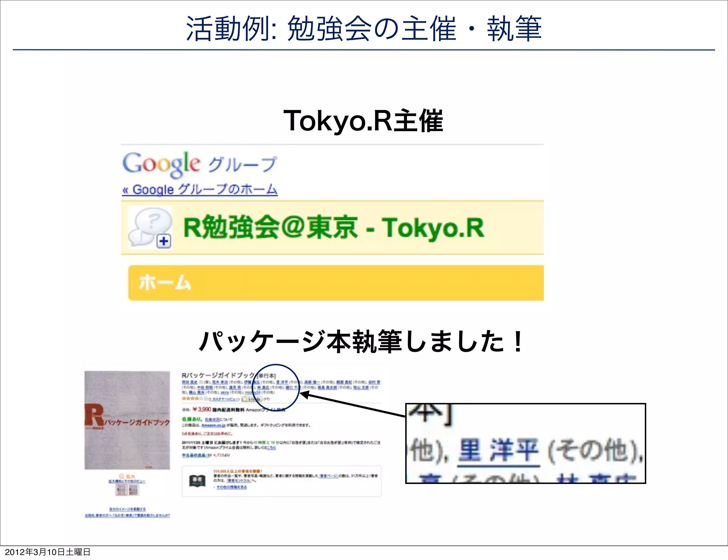Viewport: 728px width, 560px height.
Task: Click the 著者ページ book icon
Action: click(x=197, y=481)
